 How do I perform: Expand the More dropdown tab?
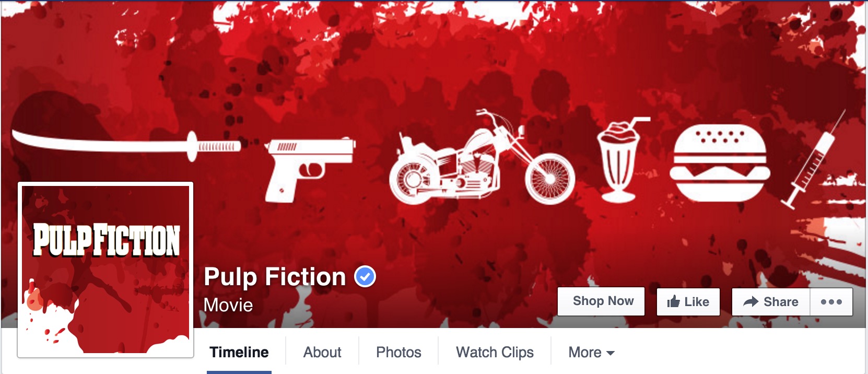pos(591,353)
